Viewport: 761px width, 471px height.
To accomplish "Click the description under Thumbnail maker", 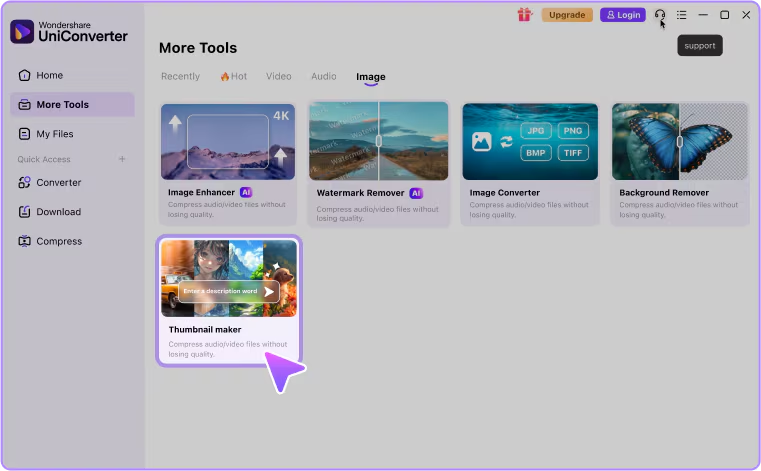I will click(228, 349).
